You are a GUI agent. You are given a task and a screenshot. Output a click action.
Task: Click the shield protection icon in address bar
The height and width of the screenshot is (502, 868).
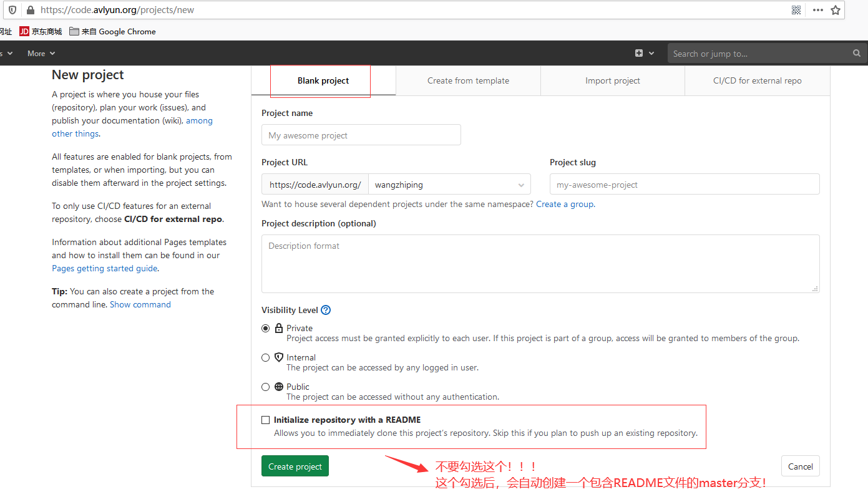point(12,9)
